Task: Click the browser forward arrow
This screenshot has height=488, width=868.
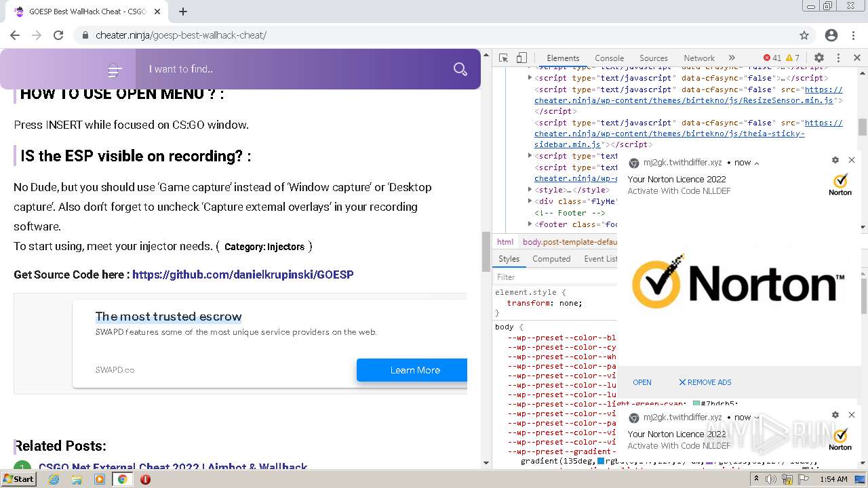Action: click(x=37, y=35)
